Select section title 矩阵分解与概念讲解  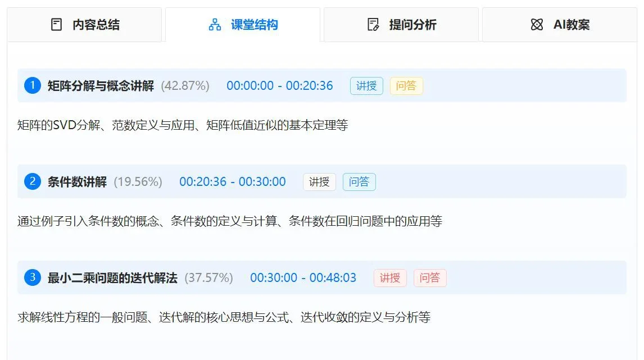point(101,86)
